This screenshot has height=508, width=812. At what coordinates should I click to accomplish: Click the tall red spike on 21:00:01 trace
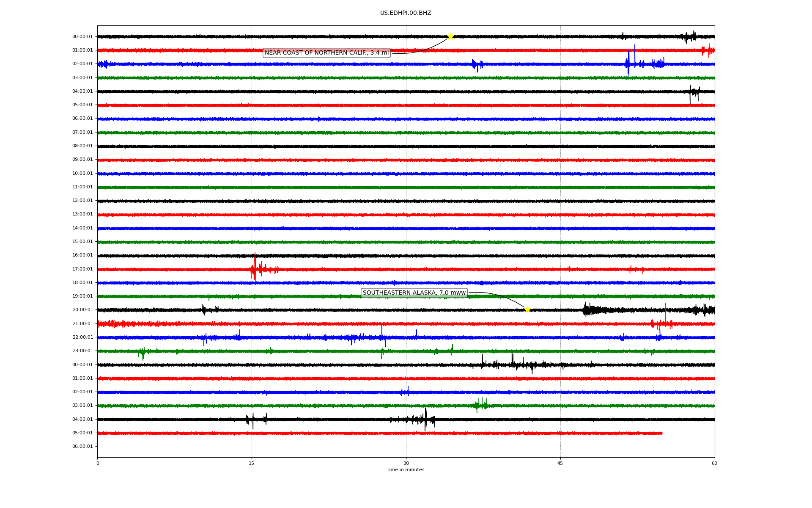665,315
